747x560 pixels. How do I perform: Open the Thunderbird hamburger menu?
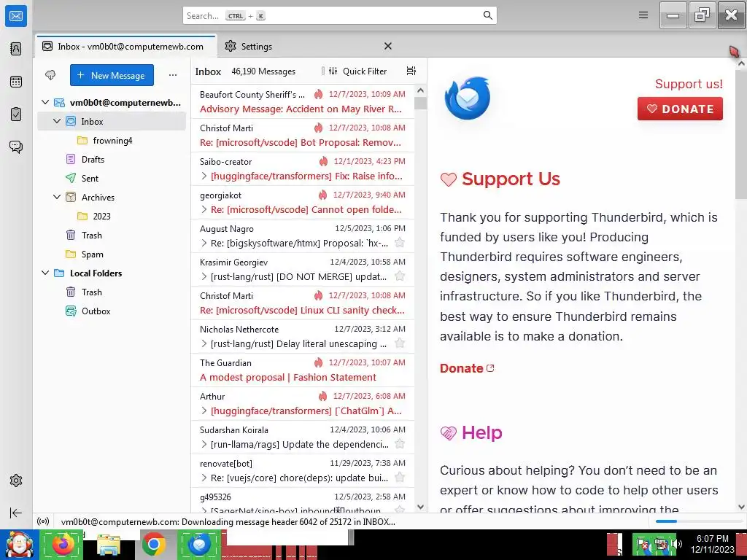643,15
